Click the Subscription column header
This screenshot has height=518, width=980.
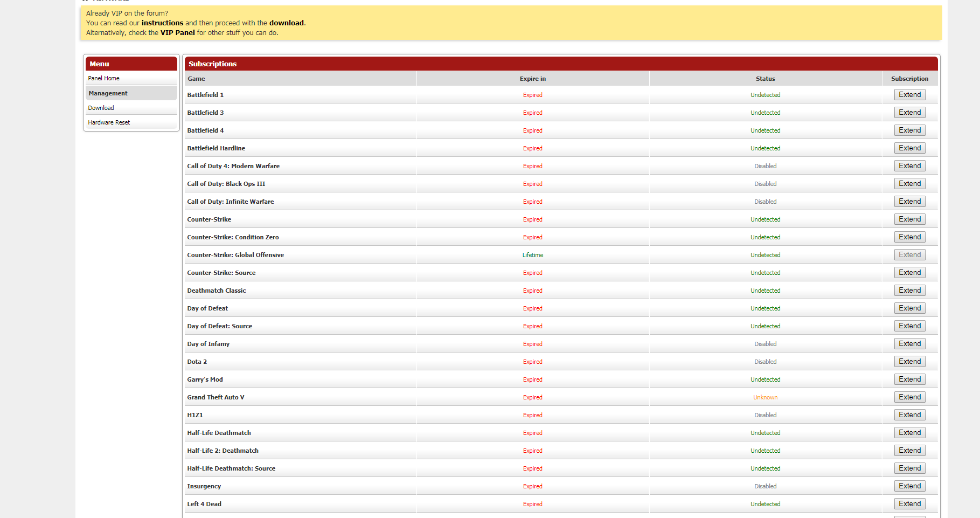[910, 79]
